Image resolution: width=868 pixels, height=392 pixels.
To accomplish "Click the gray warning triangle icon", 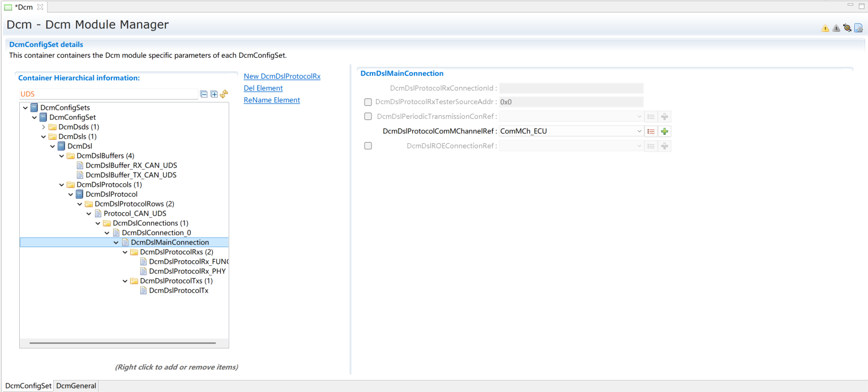I will point(836,28).
